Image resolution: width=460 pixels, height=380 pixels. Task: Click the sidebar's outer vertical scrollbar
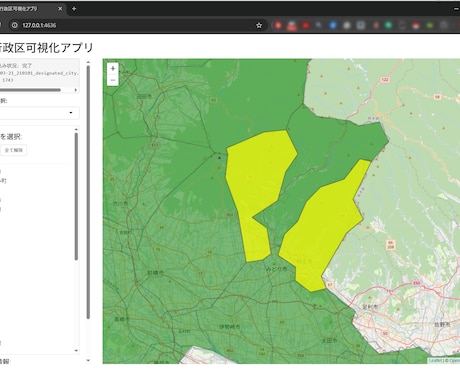[x=88, y=192]
